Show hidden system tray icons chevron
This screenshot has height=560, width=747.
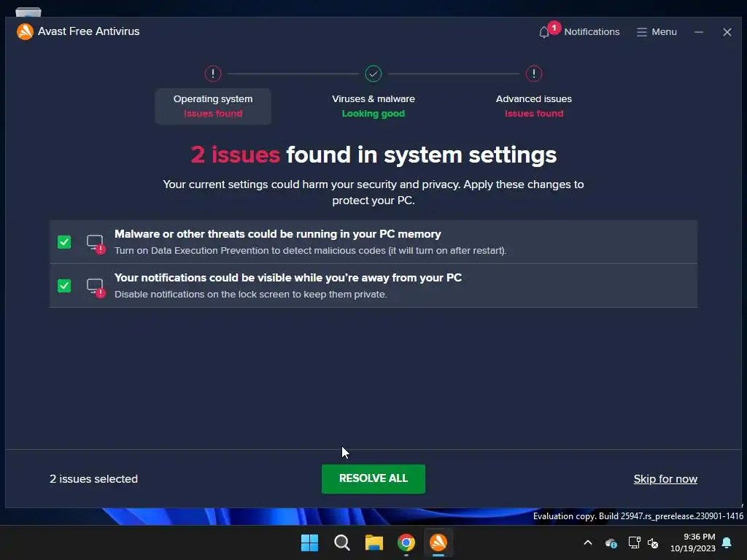pyautogui.click(x=588, y=542)
